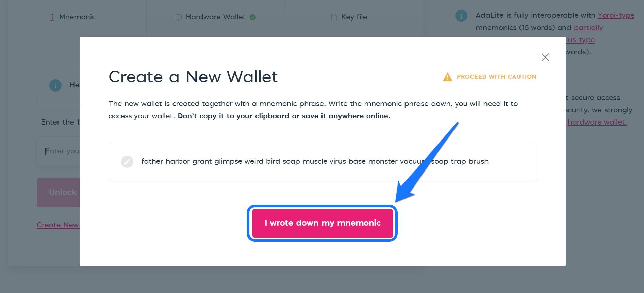The width and height of the screenshot is (644, 293).
Task: Click the Unlock button
Action: pyautogui.click(x=63, y=192)
